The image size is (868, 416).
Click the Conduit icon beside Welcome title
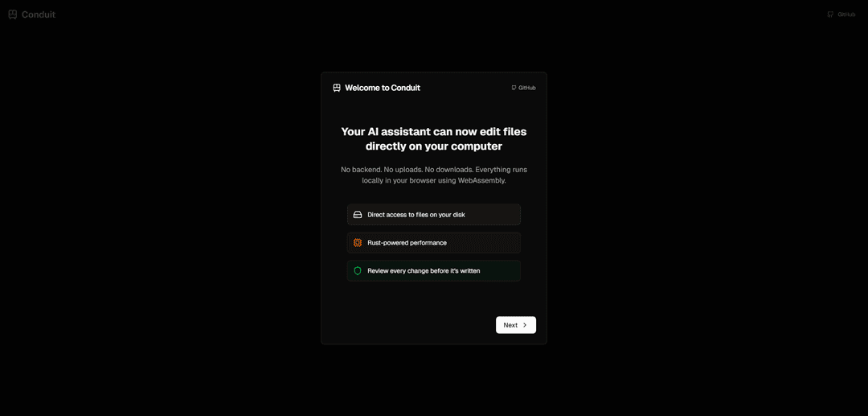(337, 88)
